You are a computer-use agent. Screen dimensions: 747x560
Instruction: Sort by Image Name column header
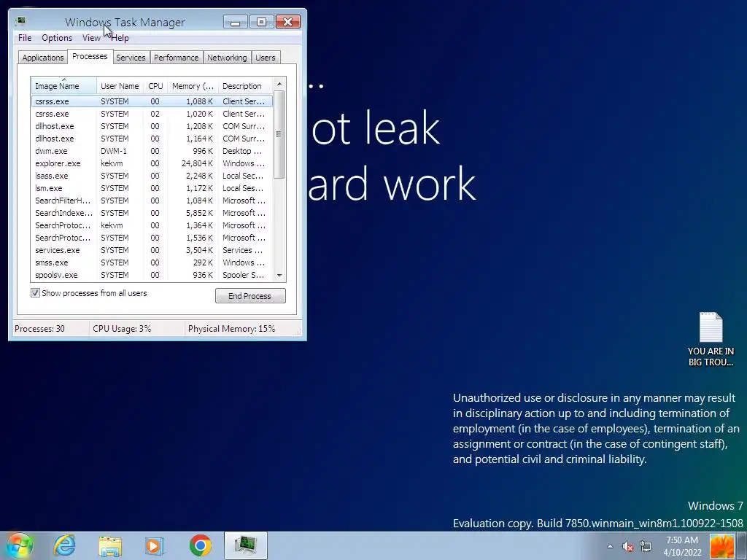[x=64, y=86]
